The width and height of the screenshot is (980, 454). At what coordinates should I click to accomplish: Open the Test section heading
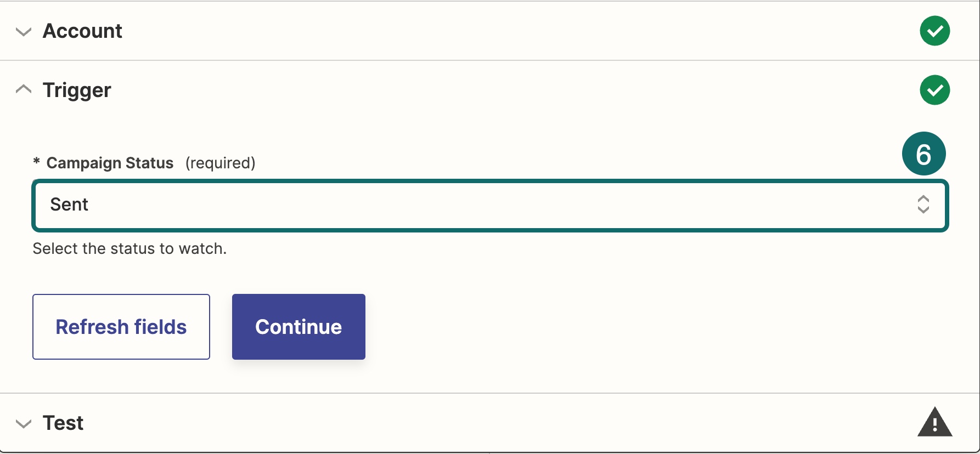click(63, 423)
